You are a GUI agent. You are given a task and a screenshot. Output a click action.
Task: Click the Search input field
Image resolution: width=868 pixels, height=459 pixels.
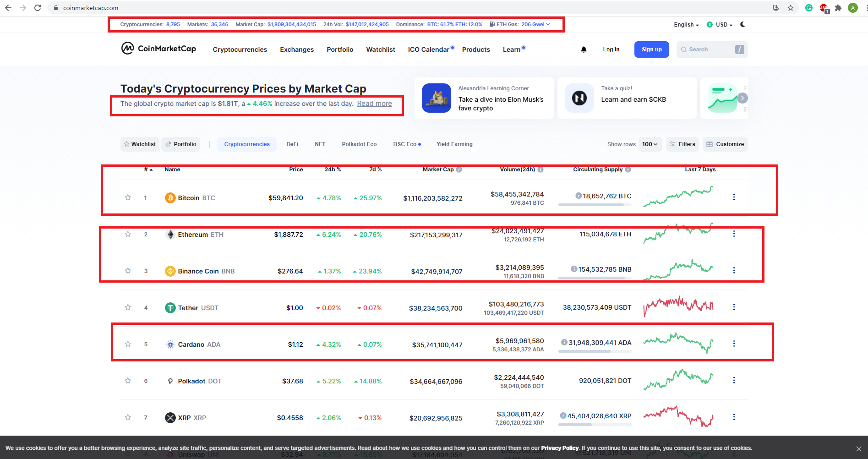point(712,49)
